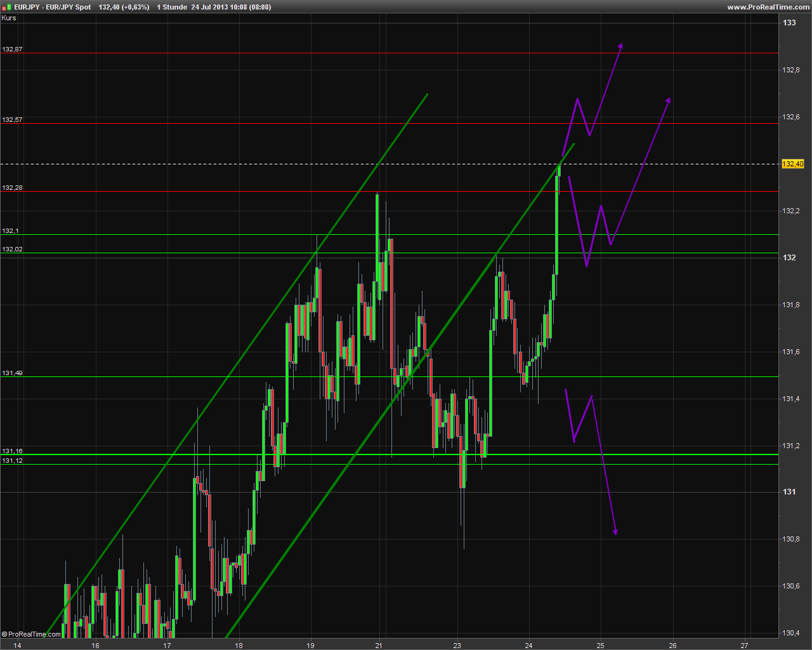Click bold 131 on the price axis
Viewport: 812px width, 650px height.
click(789, 492)
